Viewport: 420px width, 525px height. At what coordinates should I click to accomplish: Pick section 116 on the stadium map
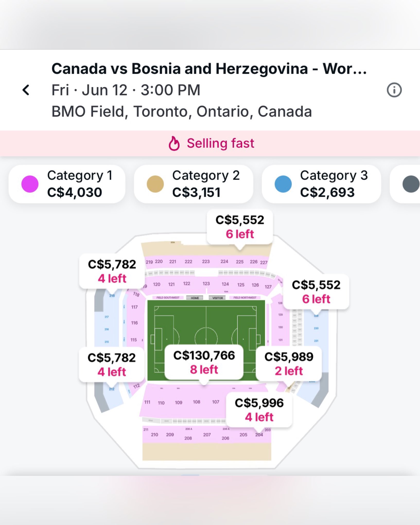[134, 323]
